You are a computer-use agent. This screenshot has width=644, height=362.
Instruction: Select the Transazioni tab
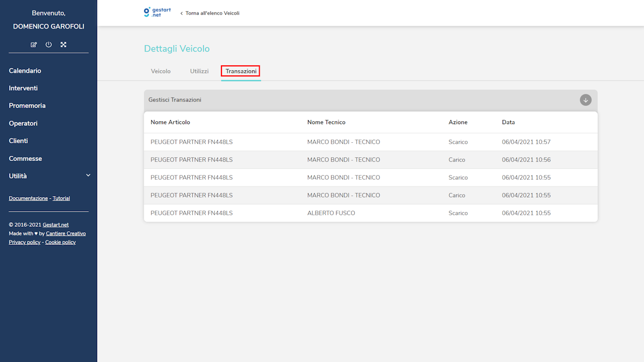pyautogui.click(x=240, y=71)
